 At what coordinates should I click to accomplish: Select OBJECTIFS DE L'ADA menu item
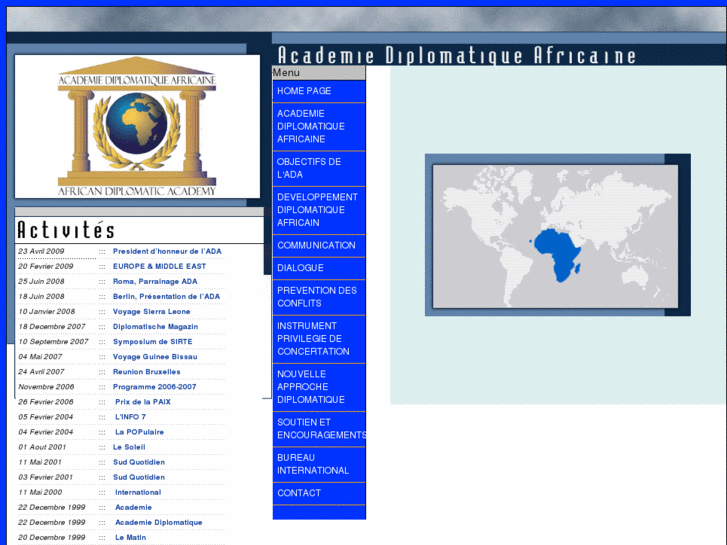point(319,168)
